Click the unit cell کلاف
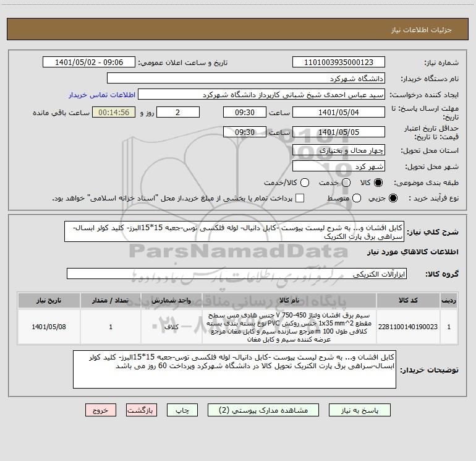Viewport: 476px width, 461px height. pos(171,327)
